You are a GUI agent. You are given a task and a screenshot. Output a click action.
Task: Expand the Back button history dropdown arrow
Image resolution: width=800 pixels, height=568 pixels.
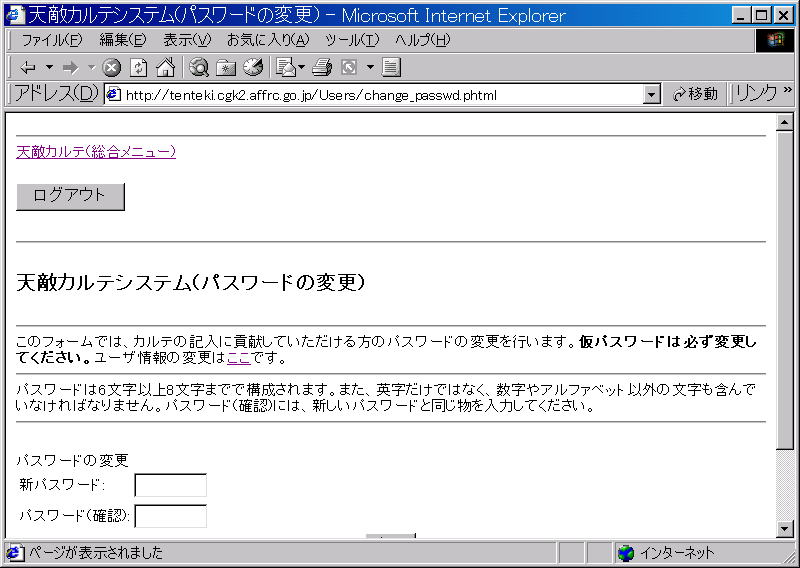[49, 68]
